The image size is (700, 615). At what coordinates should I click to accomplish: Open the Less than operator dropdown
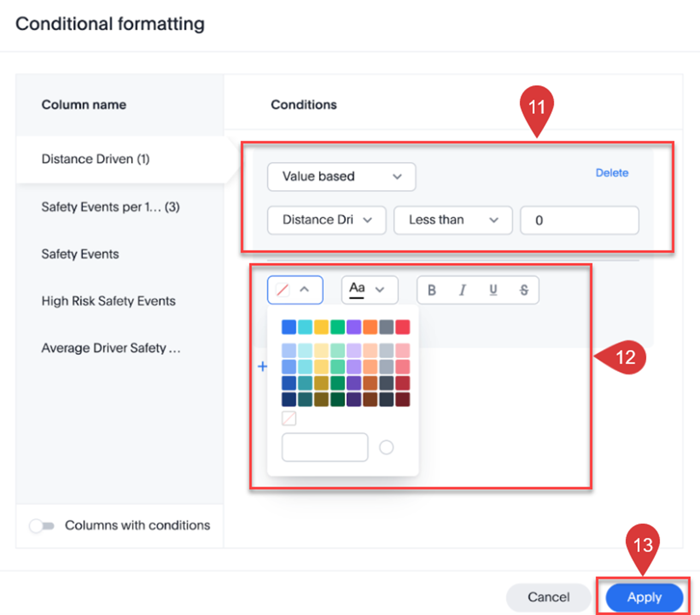[453, 220]
